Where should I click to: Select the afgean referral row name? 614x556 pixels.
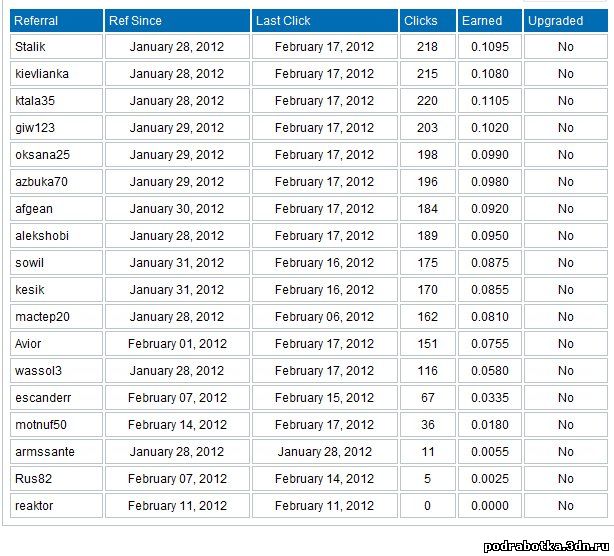tap(34, 209)
